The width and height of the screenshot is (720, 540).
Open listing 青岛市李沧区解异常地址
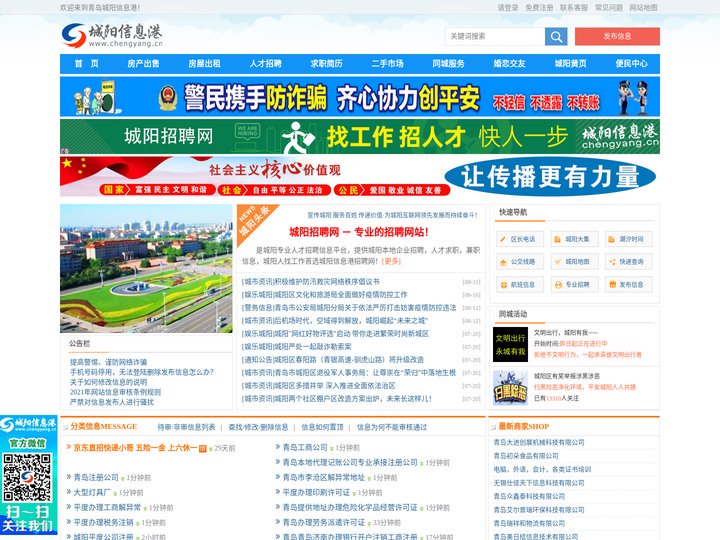(324, 478)
